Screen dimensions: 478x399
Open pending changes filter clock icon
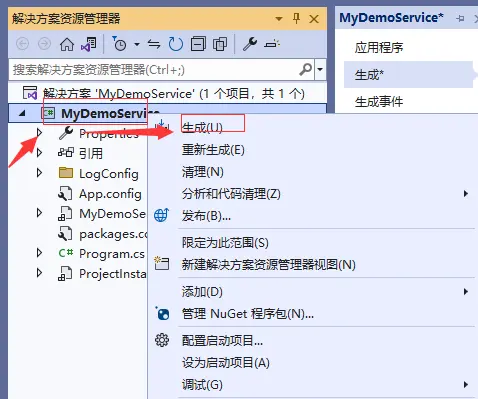pos(119,44)
